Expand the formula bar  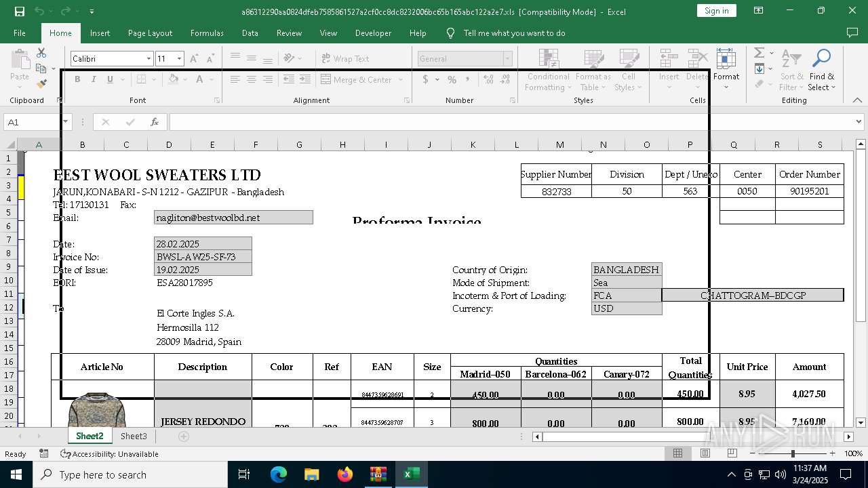coord(859,122)
